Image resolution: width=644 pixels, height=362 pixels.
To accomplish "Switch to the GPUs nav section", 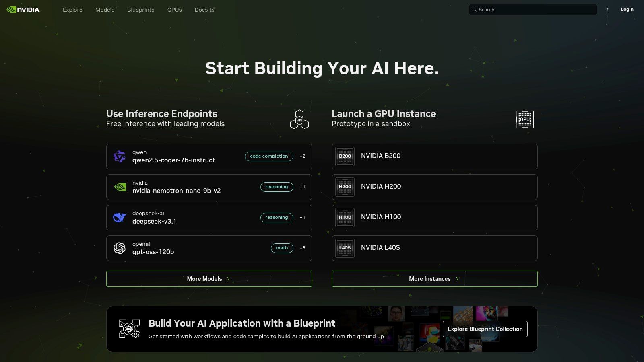I will pos(174,10).
